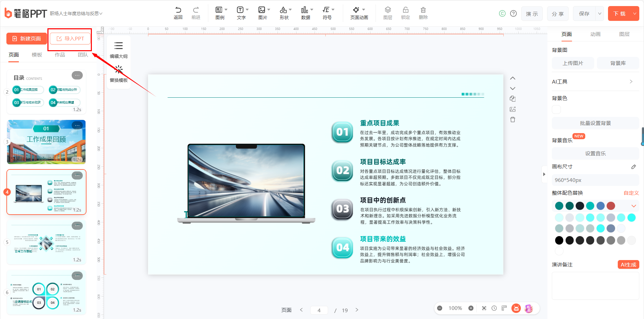Switch to the 动画 tab

point(595,34)
